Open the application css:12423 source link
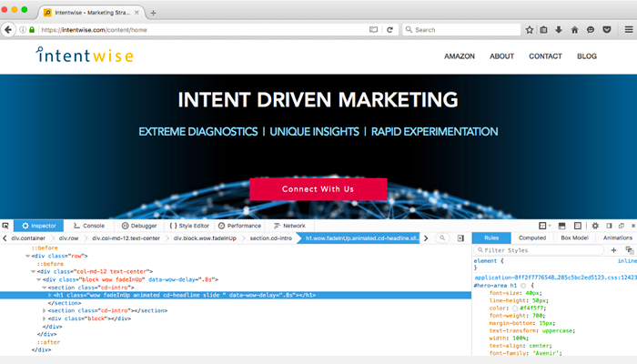The image size is (637, 364). point(555,278)
